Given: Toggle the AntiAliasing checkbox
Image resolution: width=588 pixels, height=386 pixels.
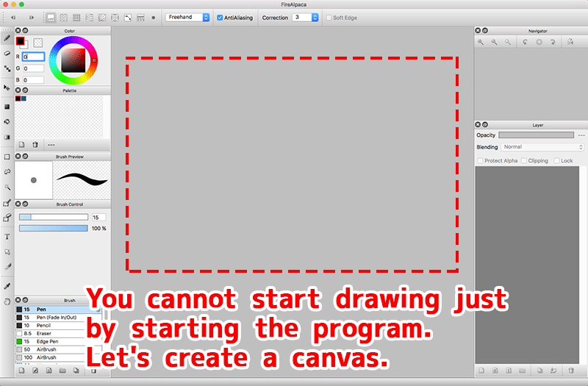Looking at the screenshot, I should [x=220, y=18].
